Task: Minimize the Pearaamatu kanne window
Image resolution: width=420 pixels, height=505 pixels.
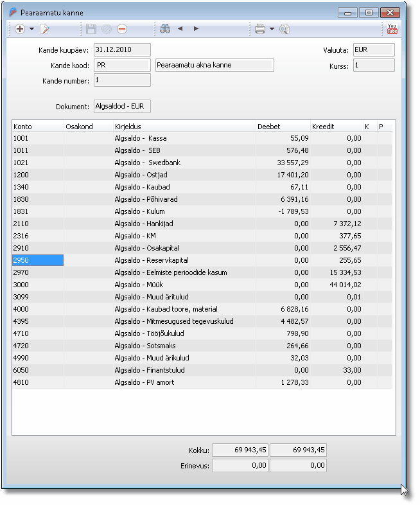Action: coord(347,13)
